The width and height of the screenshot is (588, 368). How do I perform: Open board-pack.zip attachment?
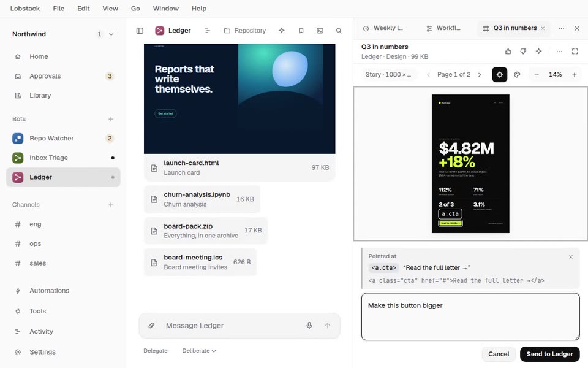[206, 231]
